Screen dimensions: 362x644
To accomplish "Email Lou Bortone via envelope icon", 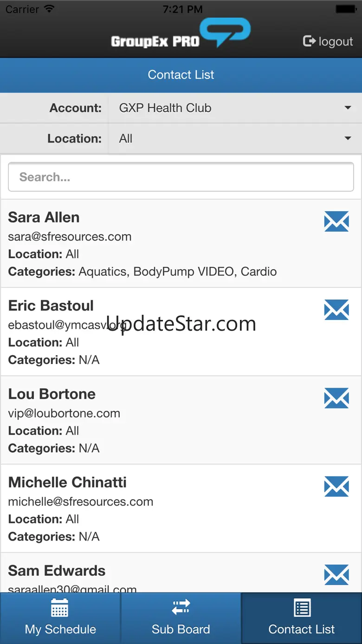I will (336, 398).
